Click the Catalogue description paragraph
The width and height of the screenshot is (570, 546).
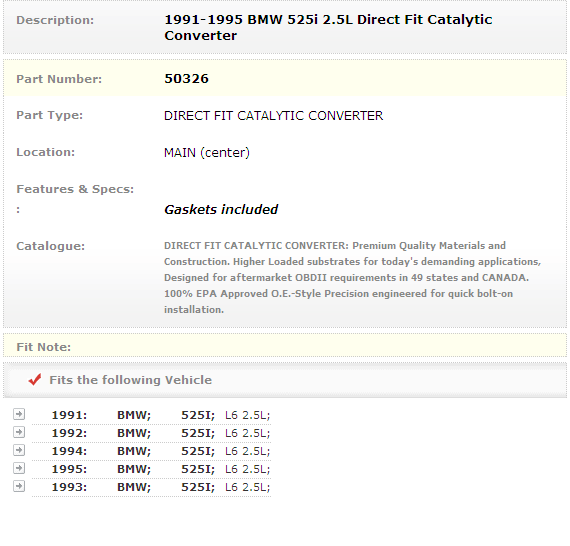coord(352,277)
